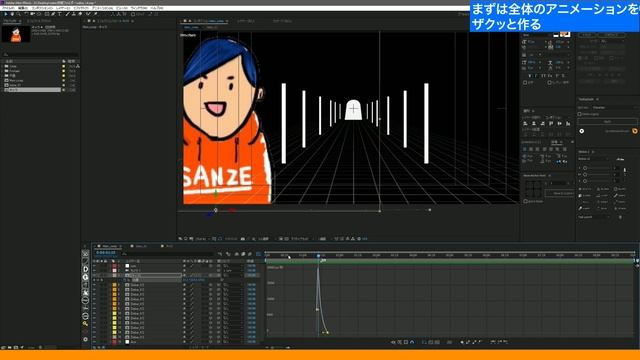
Task: Click align horizontal center icon in Align panel
Action: click(534, 123)
